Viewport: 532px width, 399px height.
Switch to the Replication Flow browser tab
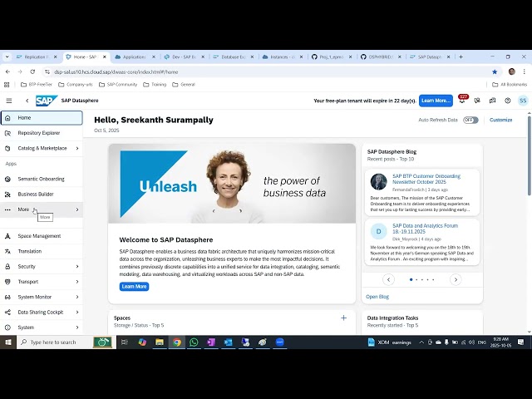tap(37, 57)
